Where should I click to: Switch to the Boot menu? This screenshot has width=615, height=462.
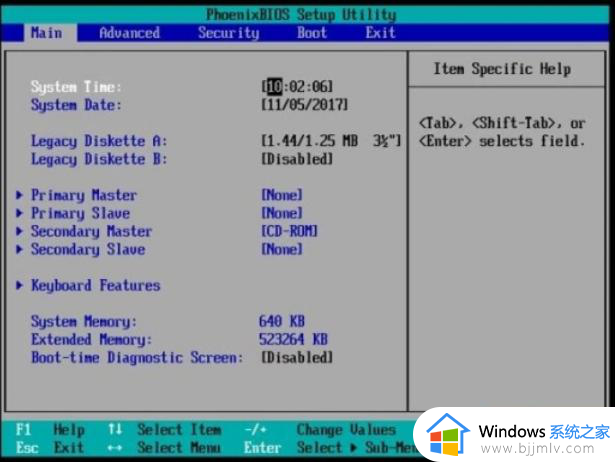click(312, 33)
